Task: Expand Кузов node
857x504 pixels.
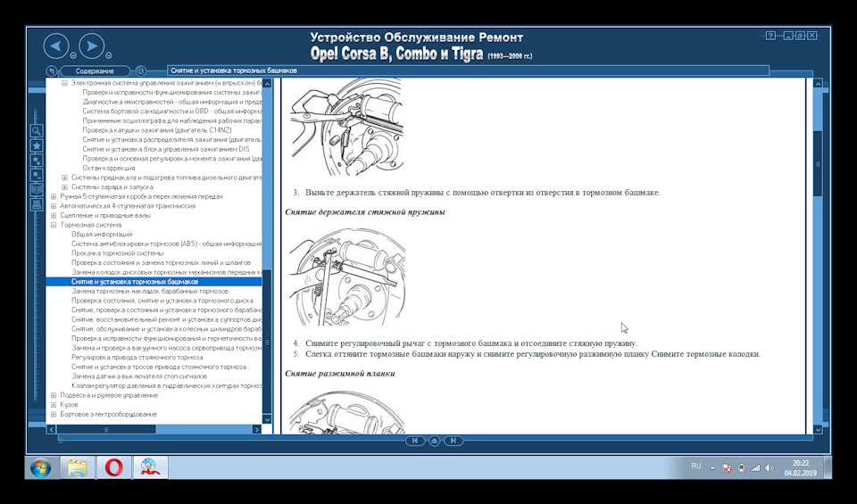Action: coord(54,405)
